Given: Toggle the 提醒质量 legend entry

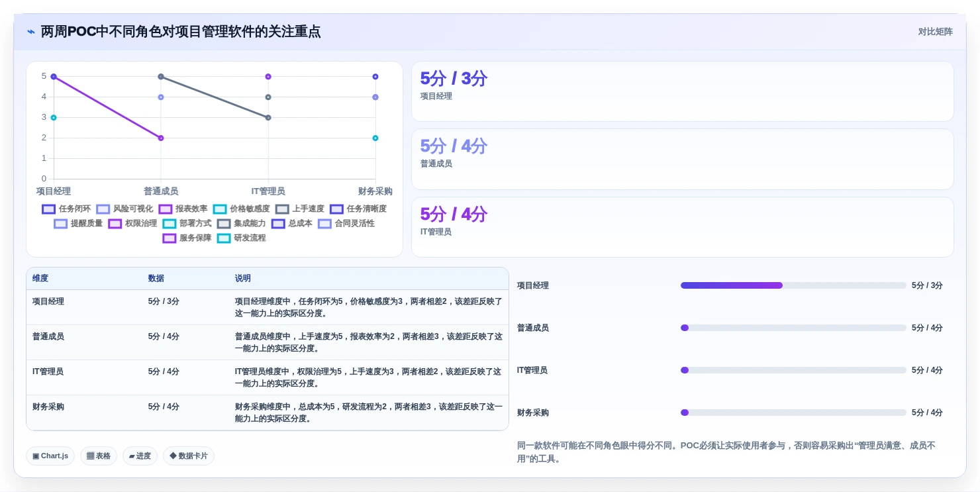Looking at the screenshot, I should pos(78,223).
